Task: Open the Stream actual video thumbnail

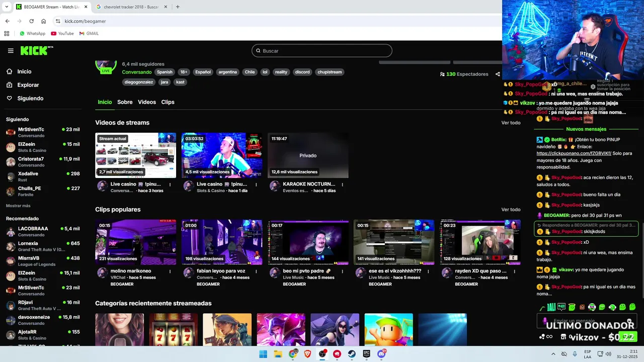Action: click(x=136, y=155)
